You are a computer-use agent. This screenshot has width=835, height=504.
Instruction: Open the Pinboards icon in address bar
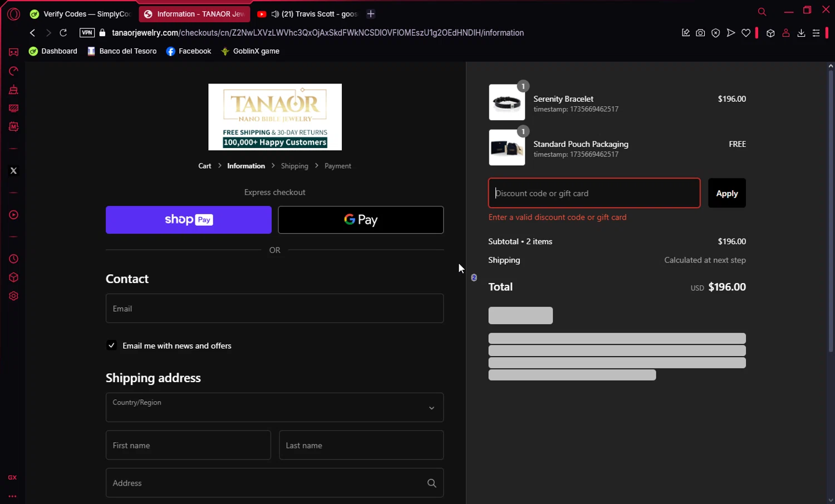pyautogui.click(x=686, y=33)
